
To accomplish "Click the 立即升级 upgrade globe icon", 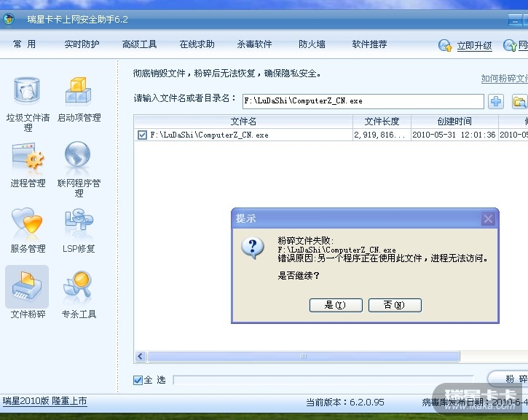I will pos(445,45).
